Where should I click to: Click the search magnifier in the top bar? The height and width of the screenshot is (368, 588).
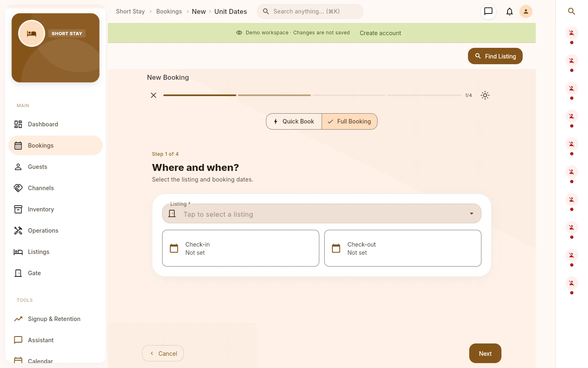[x=266, y=11]
